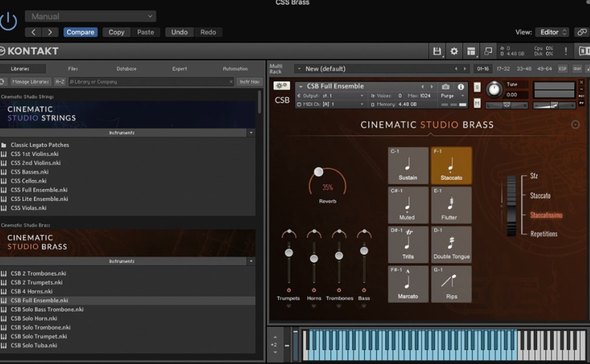Select the Double Tongue articulation
The image size is (590, 364).
pos(451,244)
